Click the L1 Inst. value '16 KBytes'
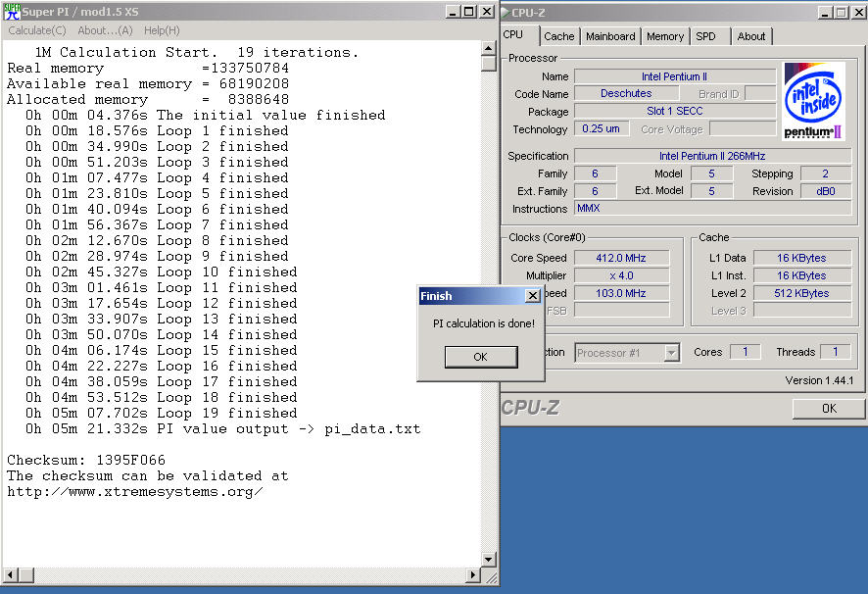Screen dimensions: 868x594 pos(802,275)
